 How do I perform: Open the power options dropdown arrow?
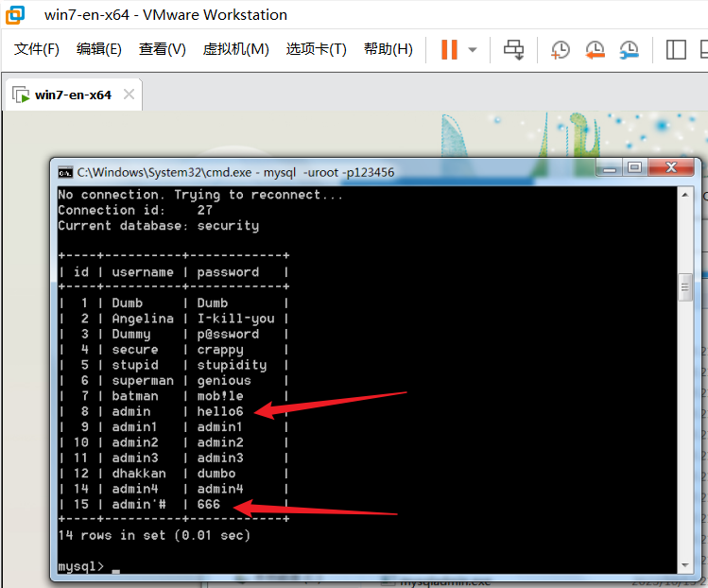[x=473, y=49]
